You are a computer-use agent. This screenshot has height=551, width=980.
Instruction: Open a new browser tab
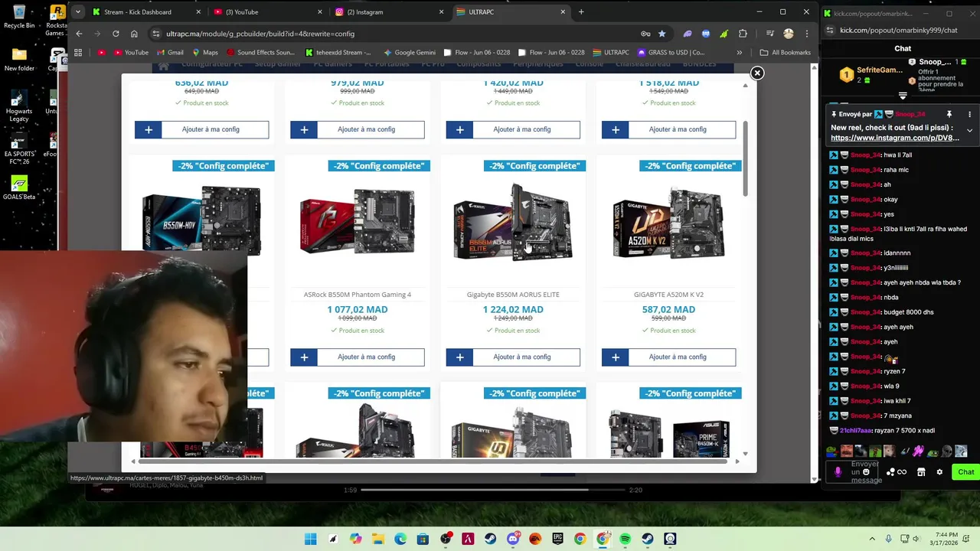pos(581,11)
